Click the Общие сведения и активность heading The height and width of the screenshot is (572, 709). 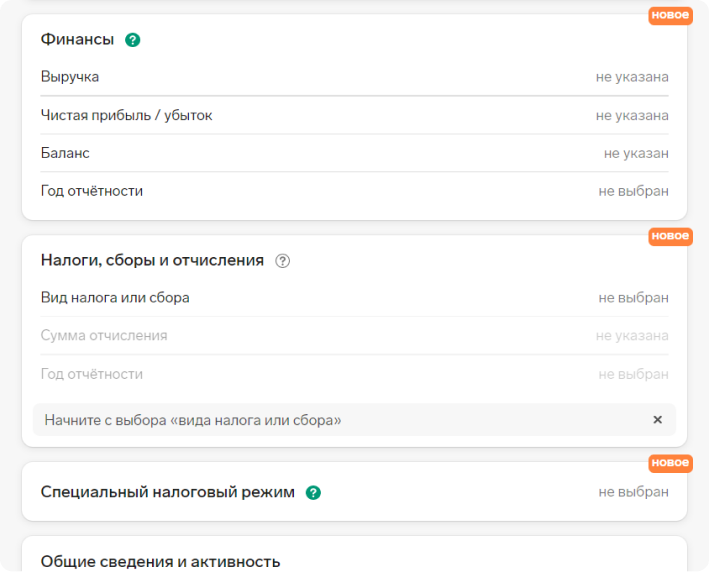click(x=161, y=562)
